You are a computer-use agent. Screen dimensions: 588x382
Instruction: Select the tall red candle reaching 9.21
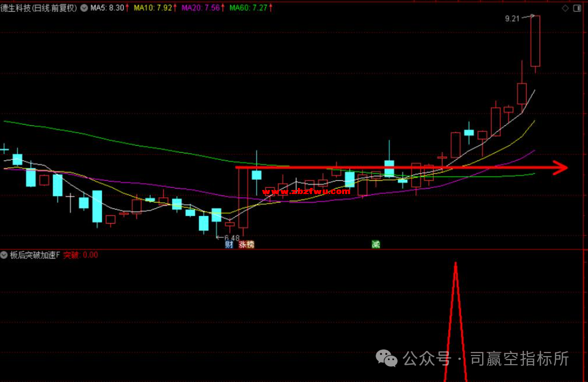[535, 41]
